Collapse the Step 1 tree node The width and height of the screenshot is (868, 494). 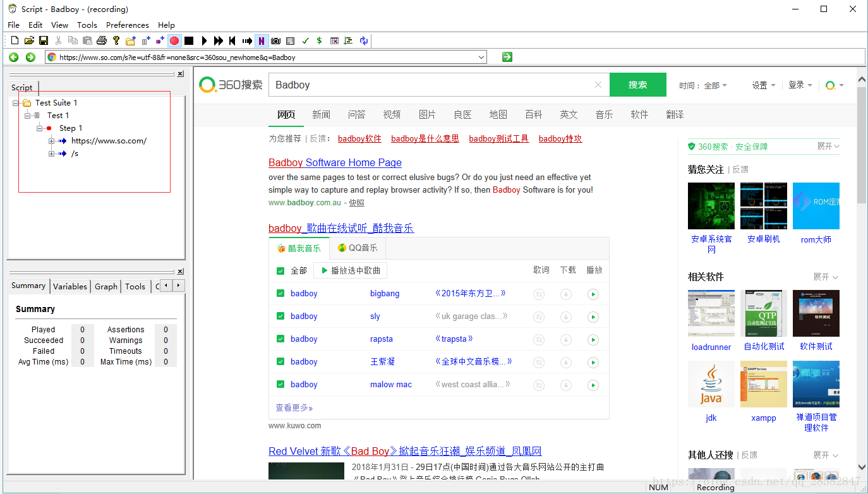point(40,128)
